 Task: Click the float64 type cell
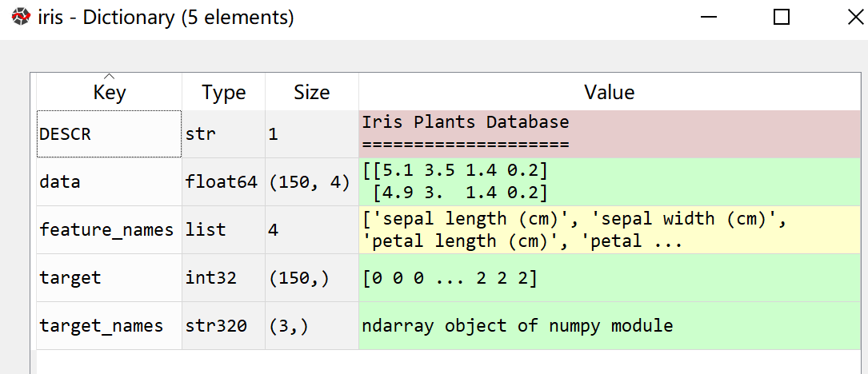(223, 182)
